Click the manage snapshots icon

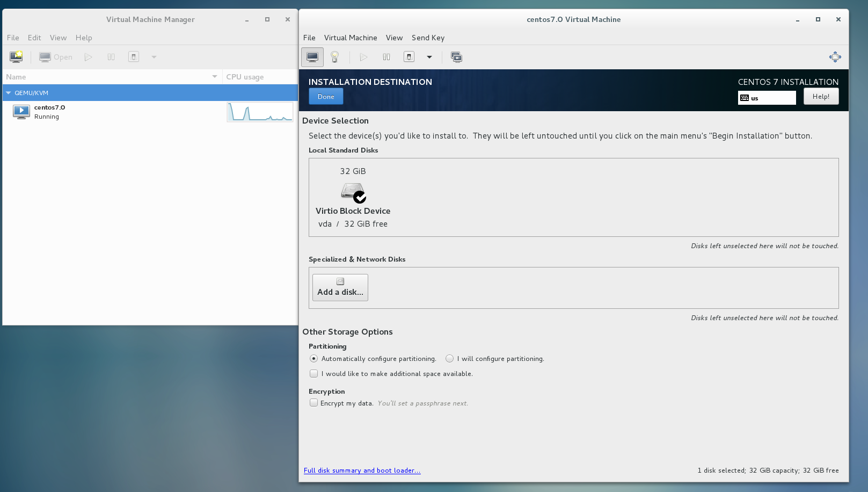tap(457, 57)
